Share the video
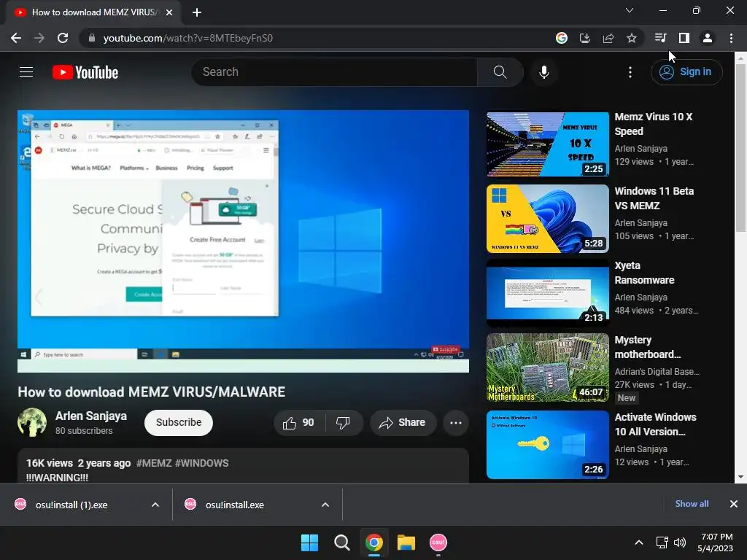 pos(403,422)
